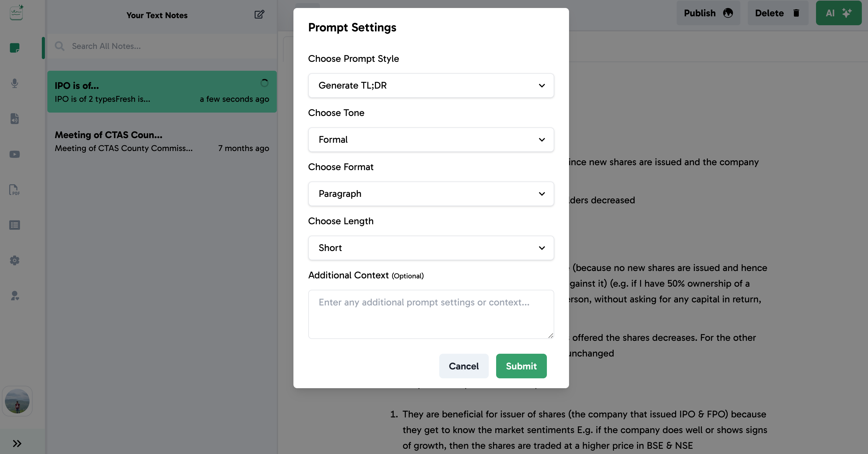Click the Additional Context text area
This screenshot has width=868, height=454.
[431, 314]
